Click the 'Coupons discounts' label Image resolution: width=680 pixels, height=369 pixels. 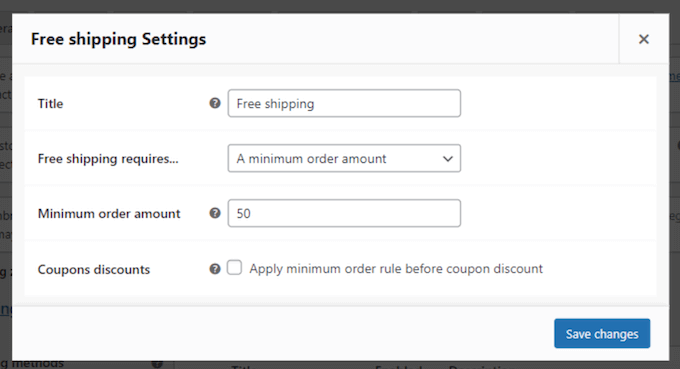point(94,269)
